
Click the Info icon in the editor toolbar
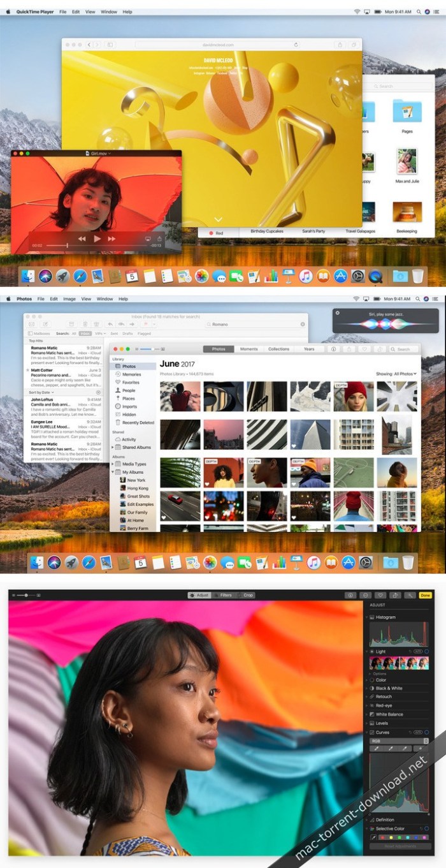coord(350,595)
